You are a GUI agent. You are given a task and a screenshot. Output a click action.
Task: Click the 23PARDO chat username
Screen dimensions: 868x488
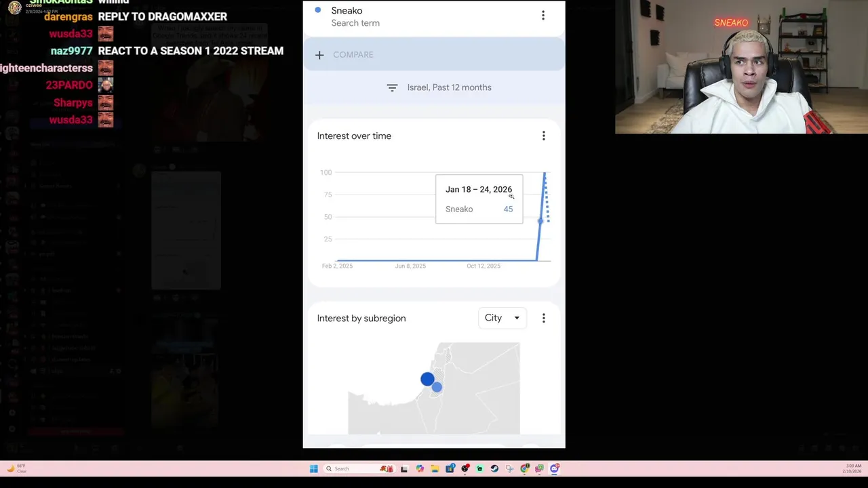click(69, 85)
